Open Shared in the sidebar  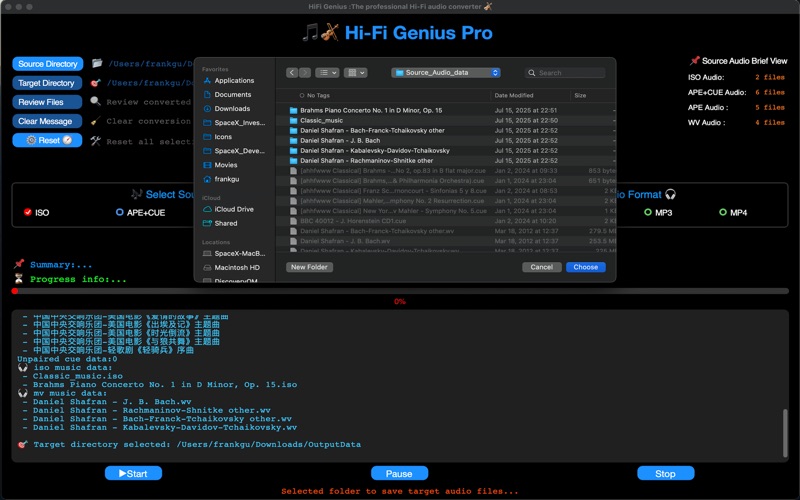coord(226,223)
